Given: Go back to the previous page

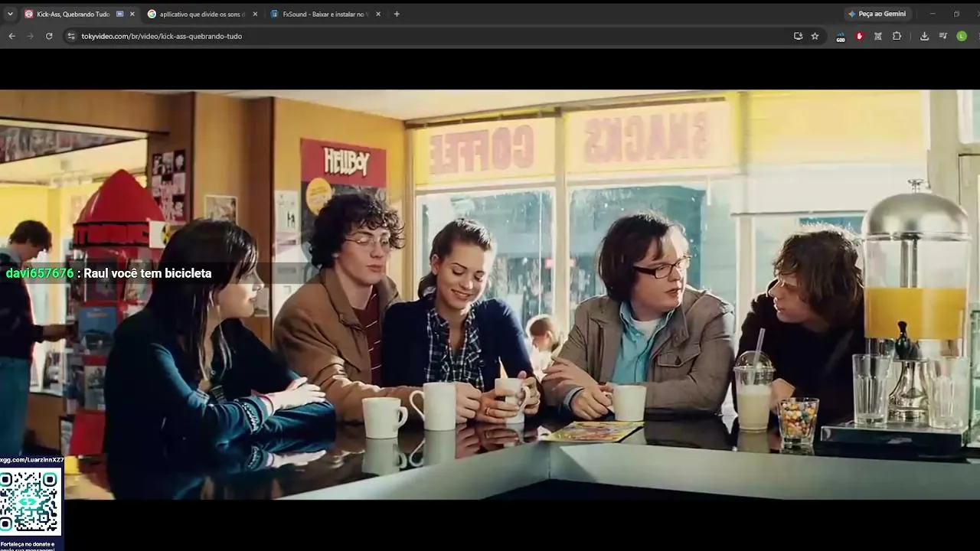Looking at the screenshot, I should (11, 36).
